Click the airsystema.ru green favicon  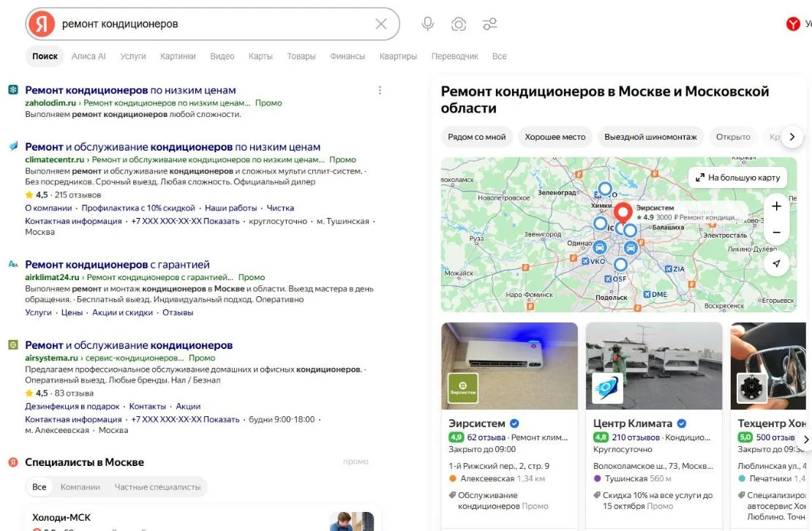(13, 344)
